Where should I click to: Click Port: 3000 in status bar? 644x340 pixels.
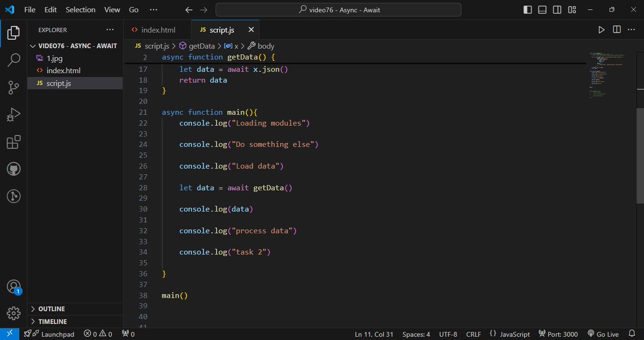[558, 334]
